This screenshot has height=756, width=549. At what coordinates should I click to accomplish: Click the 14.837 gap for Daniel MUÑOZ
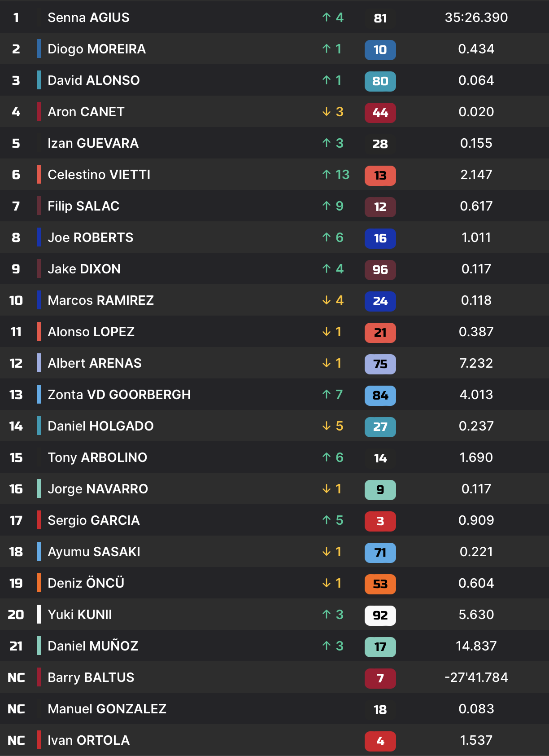(476, 646)
